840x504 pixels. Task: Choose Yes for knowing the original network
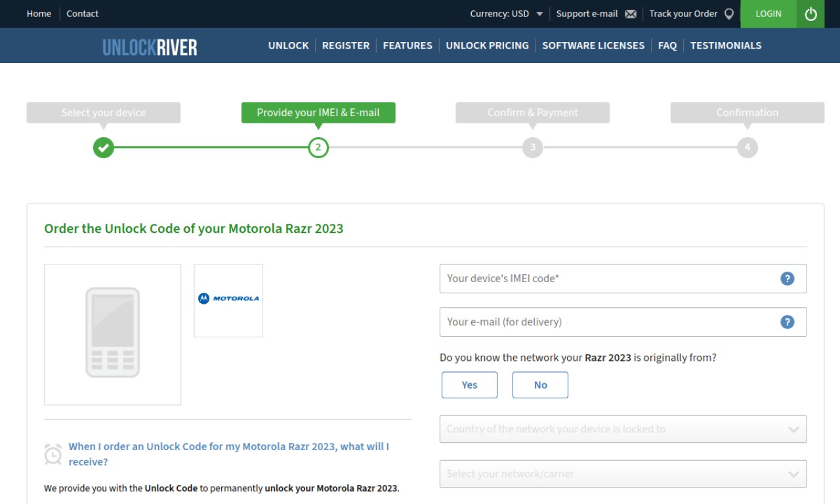pyautogui.click(x=470, y=385)
